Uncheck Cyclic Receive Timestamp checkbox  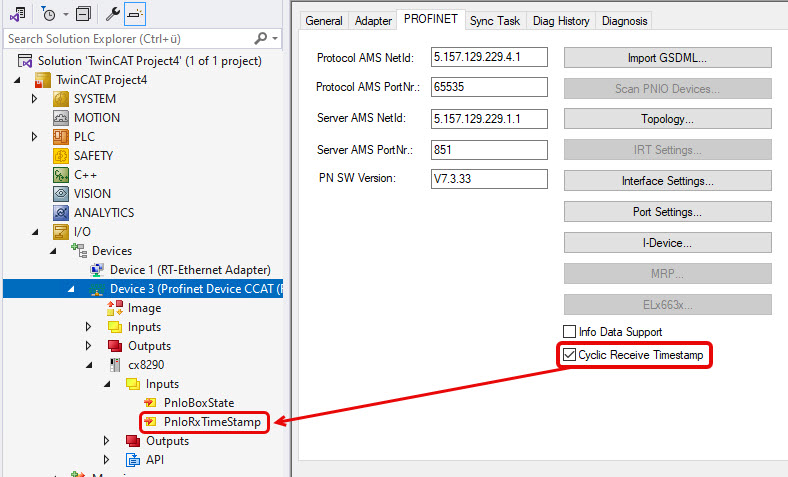tap(570, 355)
